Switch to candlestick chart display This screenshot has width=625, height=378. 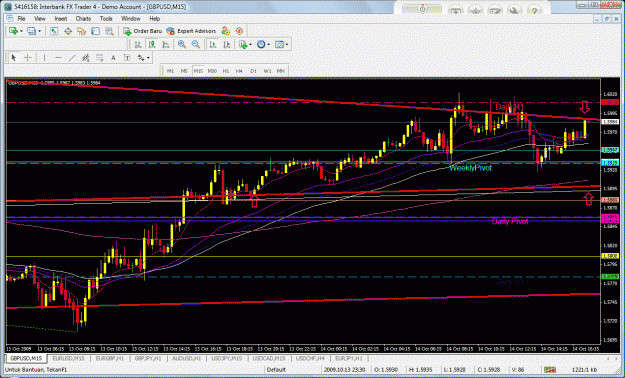point(152,45)
